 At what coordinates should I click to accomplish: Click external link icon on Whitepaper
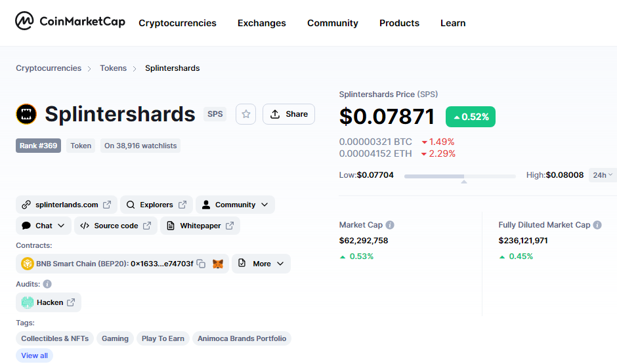(230, 226)
